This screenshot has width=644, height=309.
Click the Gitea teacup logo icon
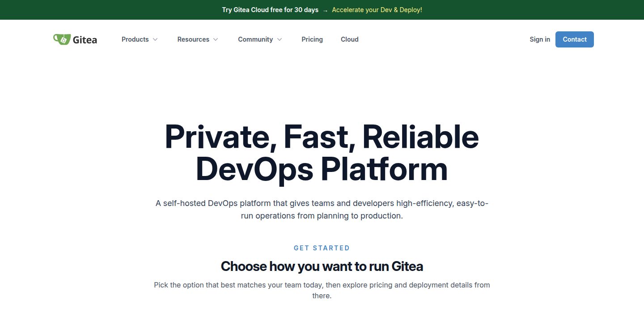click(x=62, y=39)
